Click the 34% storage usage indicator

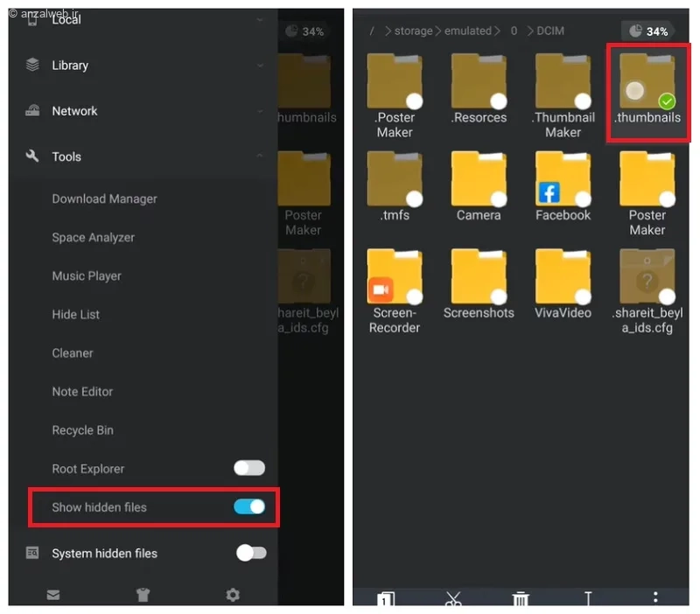point(648,31)
